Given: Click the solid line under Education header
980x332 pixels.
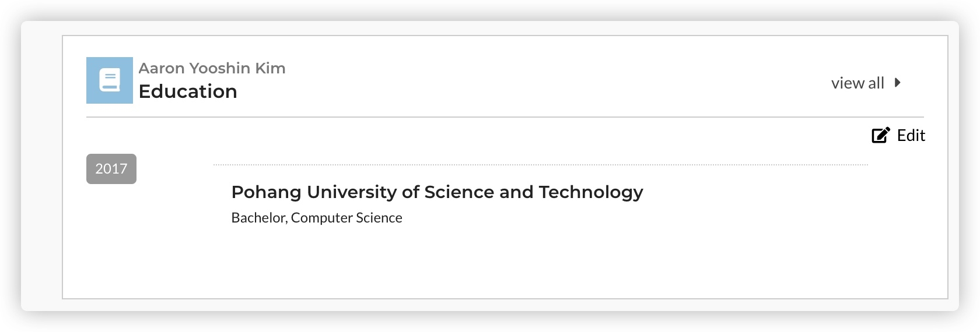Looking at the screenshot, I should pyautogui.click(x=505, y=117).
